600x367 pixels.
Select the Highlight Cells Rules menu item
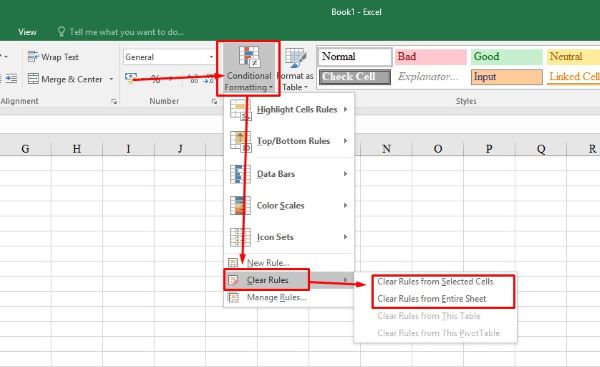coord(289,109)
